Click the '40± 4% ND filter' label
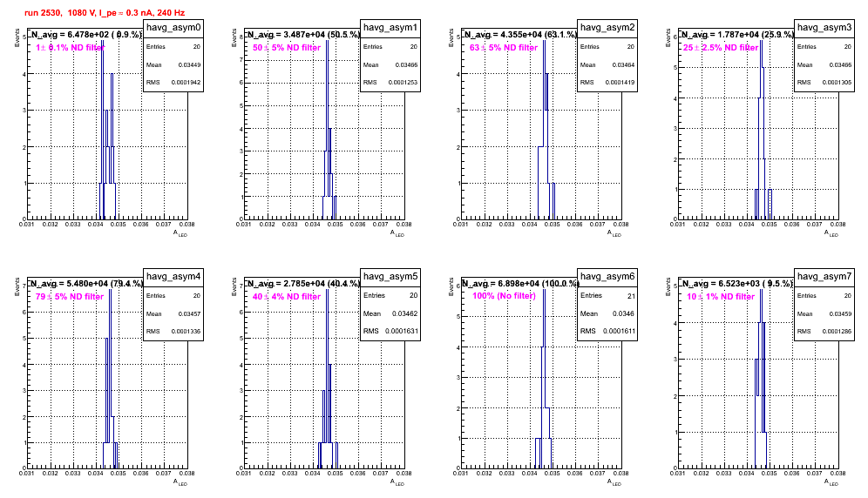 (x=287, y=297)
